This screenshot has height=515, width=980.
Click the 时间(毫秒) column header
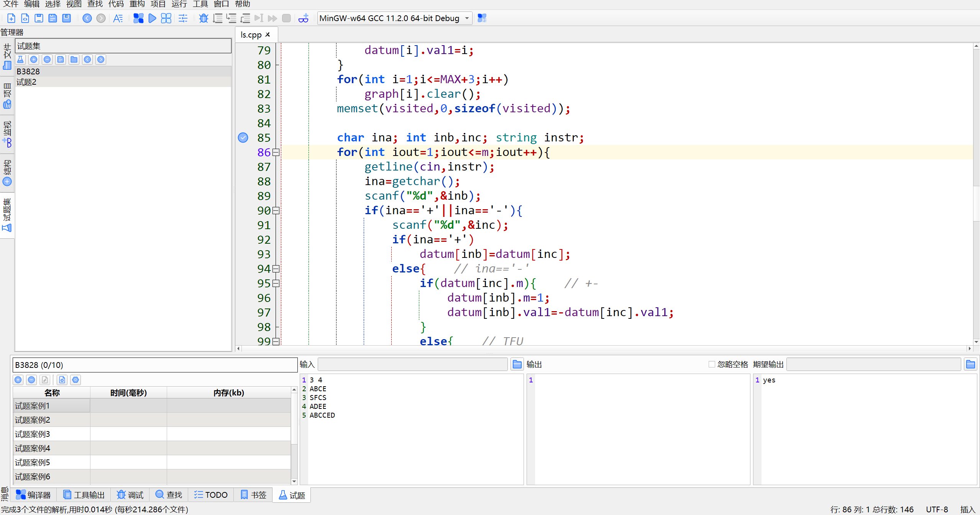pos(128,393)
